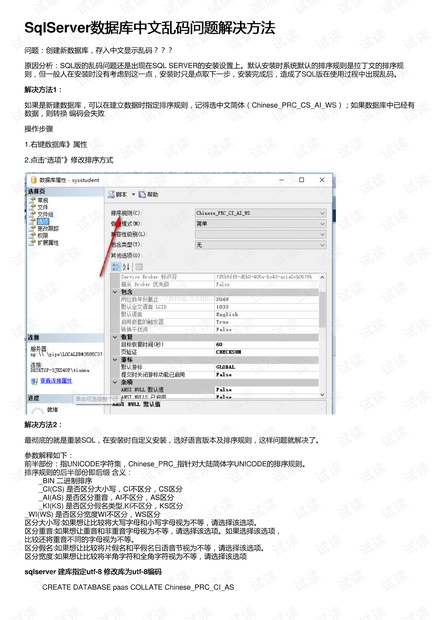
Task: Select the categorized sort icon in property grid
Action: coord(116,267)
